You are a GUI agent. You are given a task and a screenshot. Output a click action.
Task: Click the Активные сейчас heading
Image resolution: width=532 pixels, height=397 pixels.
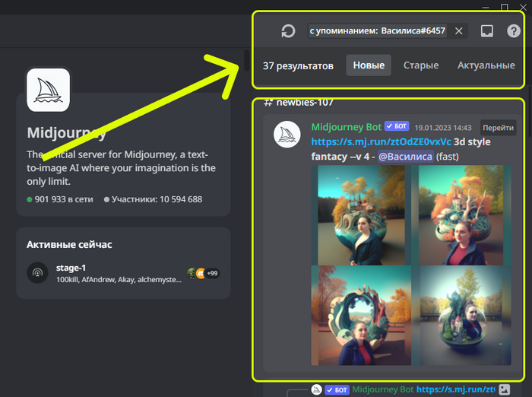(69, 245)
